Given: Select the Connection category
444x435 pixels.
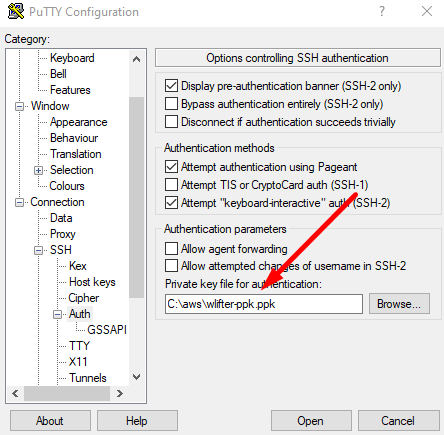Looking at the screenshot, I should click(x=57, y=202).
